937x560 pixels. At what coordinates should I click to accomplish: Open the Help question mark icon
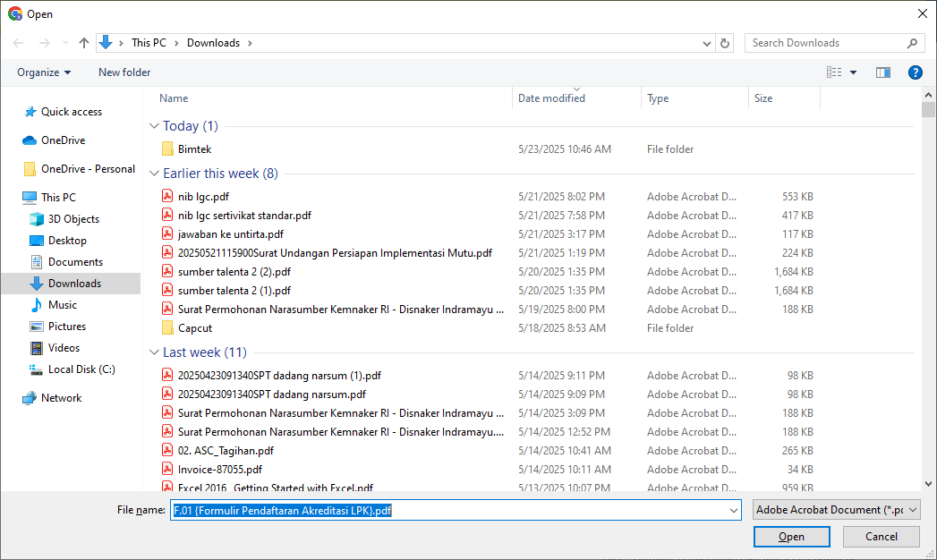[x=915, y=72]
